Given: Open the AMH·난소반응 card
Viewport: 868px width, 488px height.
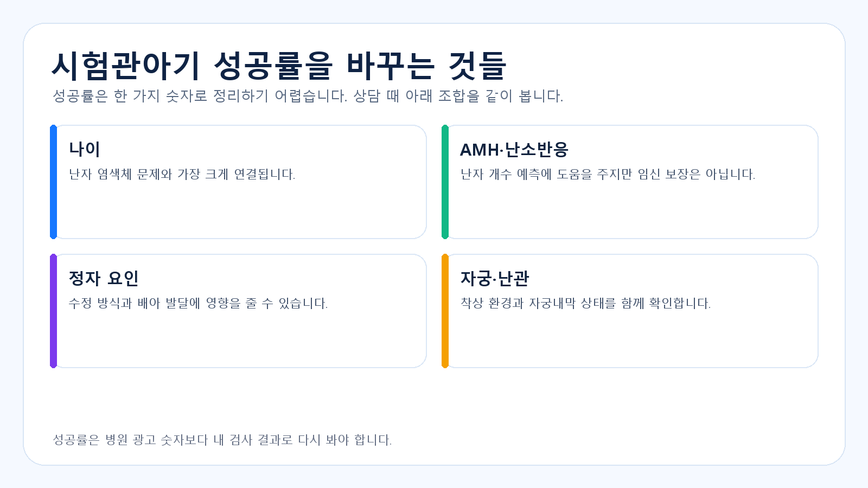Looking at the screenshot, I should (x=630, y=182).
